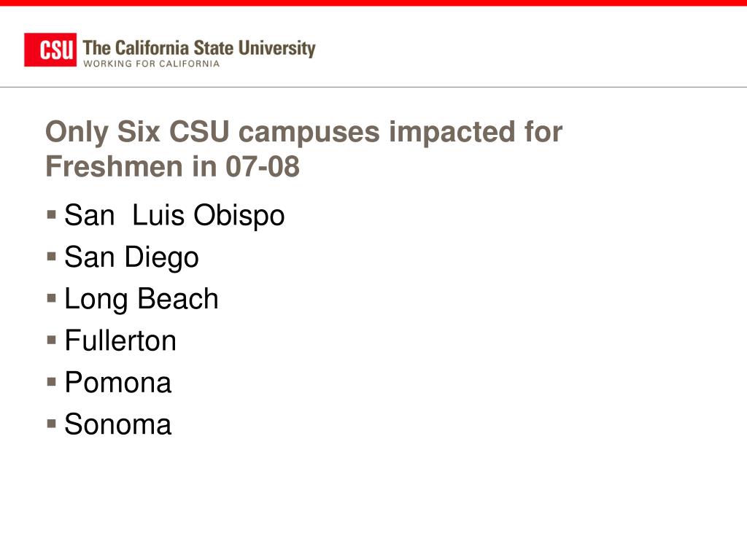This screenshot has height=560, width=747.
Task: Click the red bar at top of slide
Action: point(373,3)
